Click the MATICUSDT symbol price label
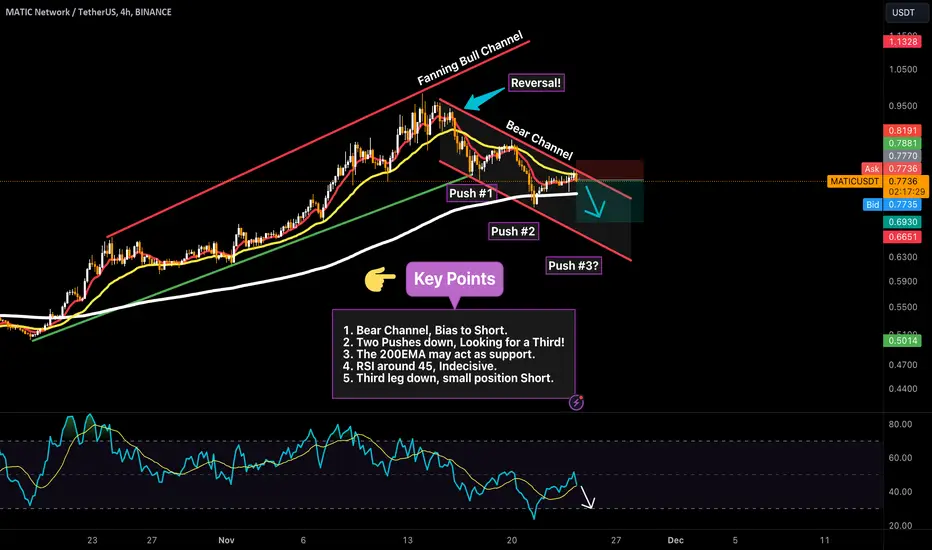 (877, 181)
